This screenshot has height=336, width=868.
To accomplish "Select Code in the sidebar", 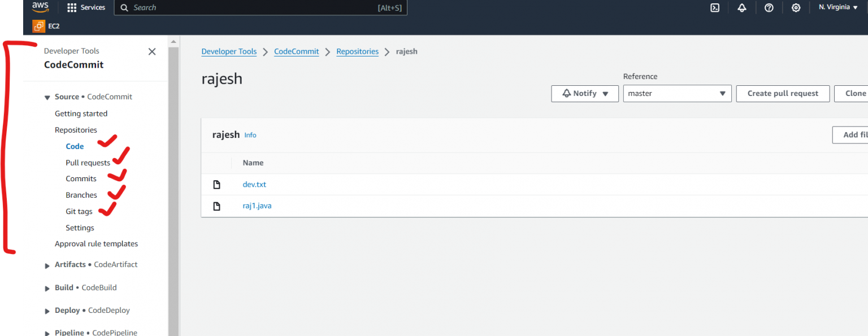I will pyautogui.click(x=75, y=146).
